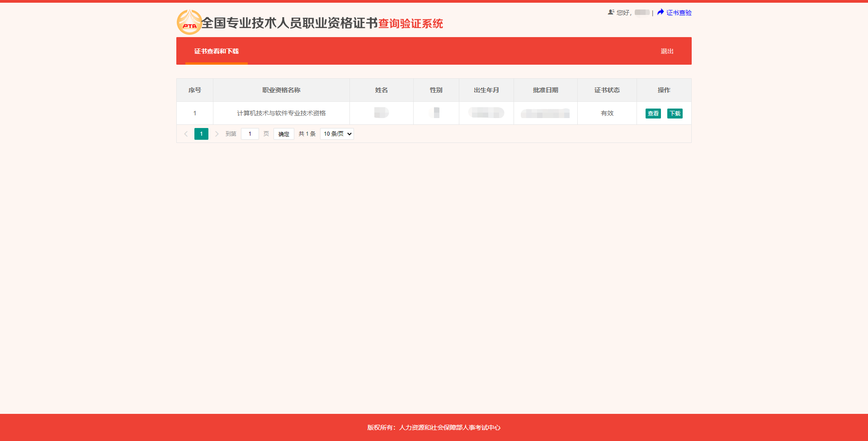Image resolution: width=868 pixels, height=441 pixels.
Task: Click the share arrow icon near 证书查验
Action: [660, 12]
